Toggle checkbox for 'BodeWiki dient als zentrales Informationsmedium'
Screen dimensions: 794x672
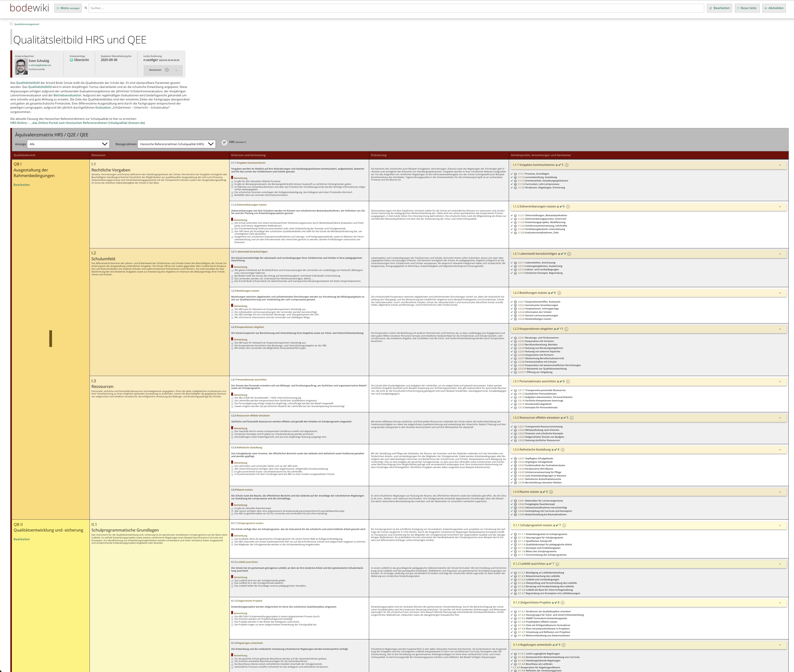tap(232, 195)
